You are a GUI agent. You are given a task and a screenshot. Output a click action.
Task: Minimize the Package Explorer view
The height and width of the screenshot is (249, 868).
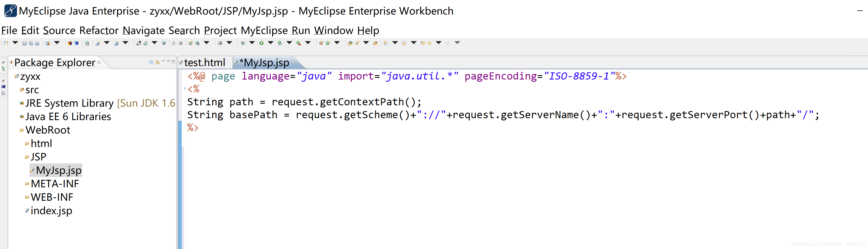coord(169,61)
